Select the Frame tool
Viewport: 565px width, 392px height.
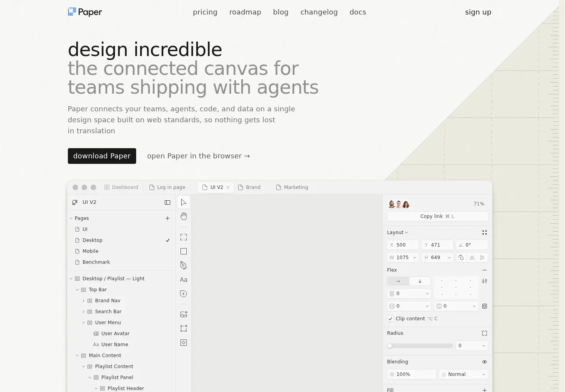point(184,237)
